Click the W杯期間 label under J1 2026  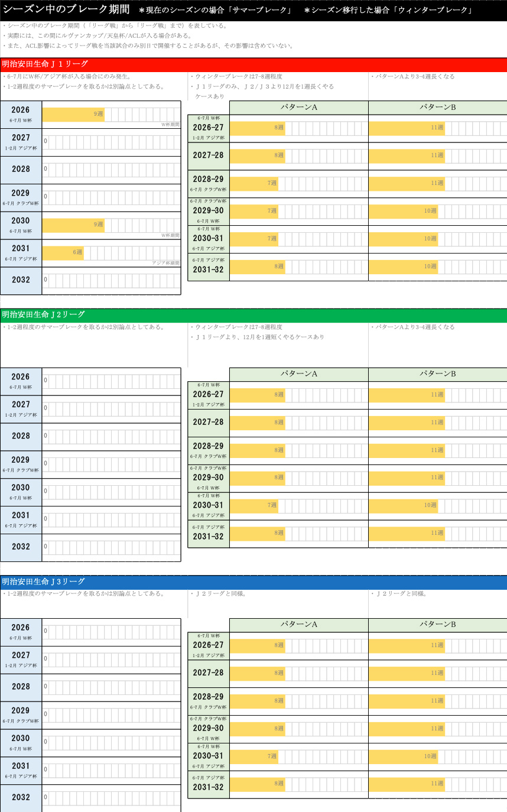170,125
